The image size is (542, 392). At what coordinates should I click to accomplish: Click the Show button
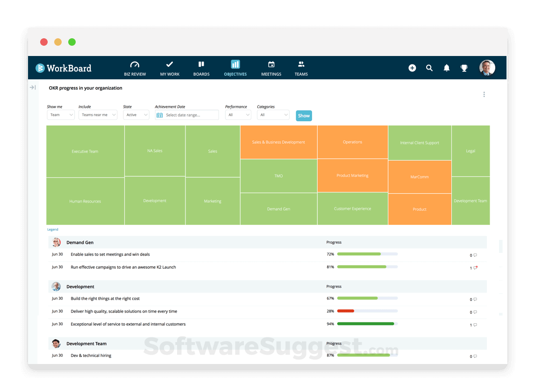pyautogui.click(x=304, y=115)
